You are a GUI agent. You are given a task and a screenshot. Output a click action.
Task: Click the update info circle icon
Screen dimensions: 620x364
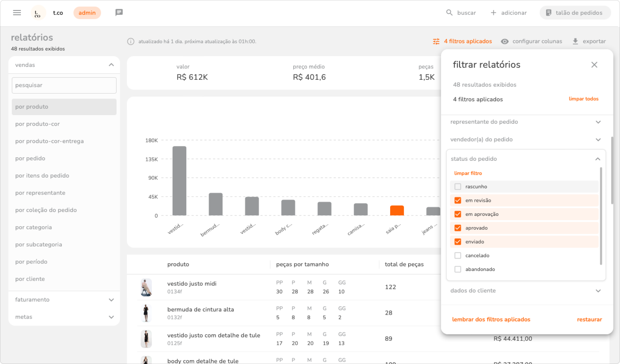pos(131,42)
